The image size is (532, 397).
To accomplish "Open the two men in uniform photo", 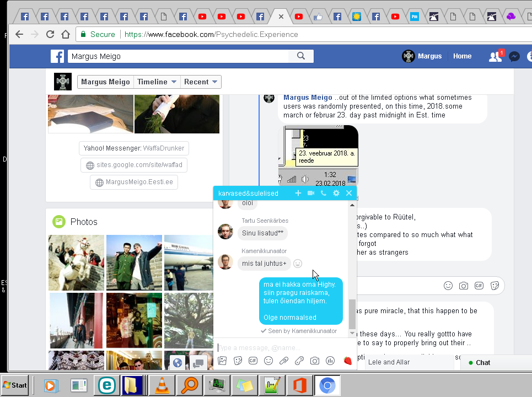I will click(134, 262).
